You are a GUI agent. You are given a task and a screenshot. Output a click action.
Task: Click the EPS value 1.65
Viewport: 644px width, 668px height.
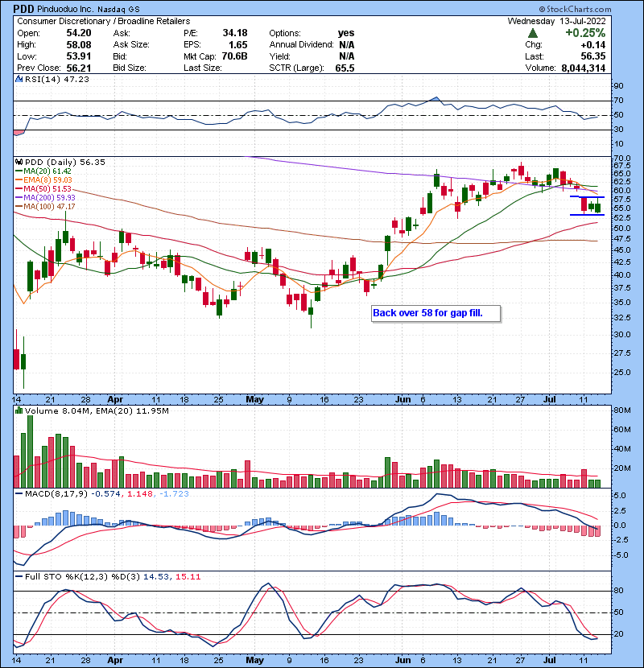click(x=237, y=45)
